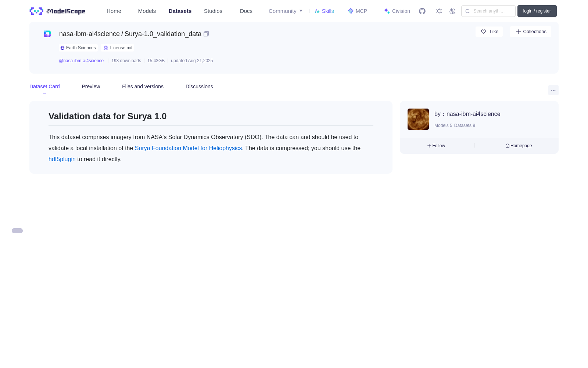Viewport: 588px width, 368px height.
Task: Click the nasa-ibm-ai4science namespace in title
Action: [x=89, y=34]
